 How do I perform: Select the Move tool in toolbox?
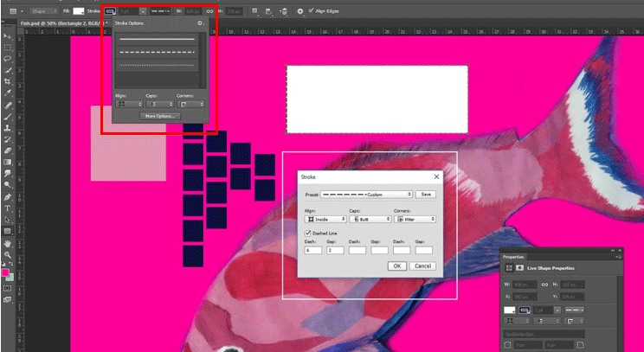pyautogui.click(x=8, y=36)
